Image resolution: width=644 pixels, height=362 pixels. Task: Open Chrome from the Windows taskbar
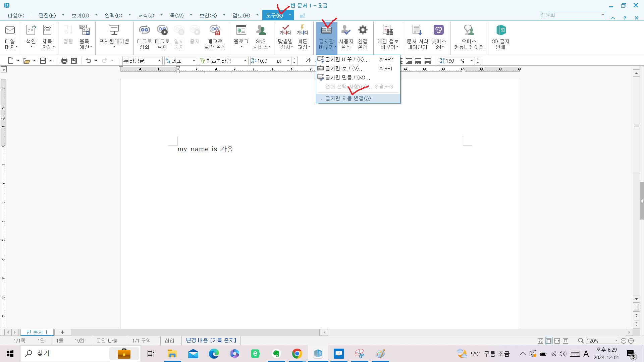(x=297, y=354)
